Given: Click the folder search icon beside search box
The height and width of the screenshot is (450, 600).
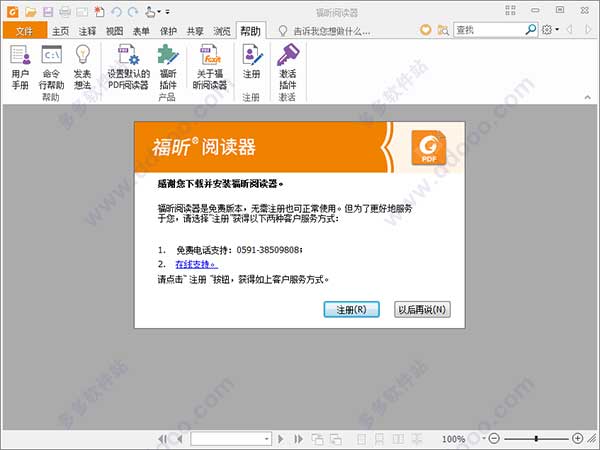Looking at the screenshot, I should point(443,30).
